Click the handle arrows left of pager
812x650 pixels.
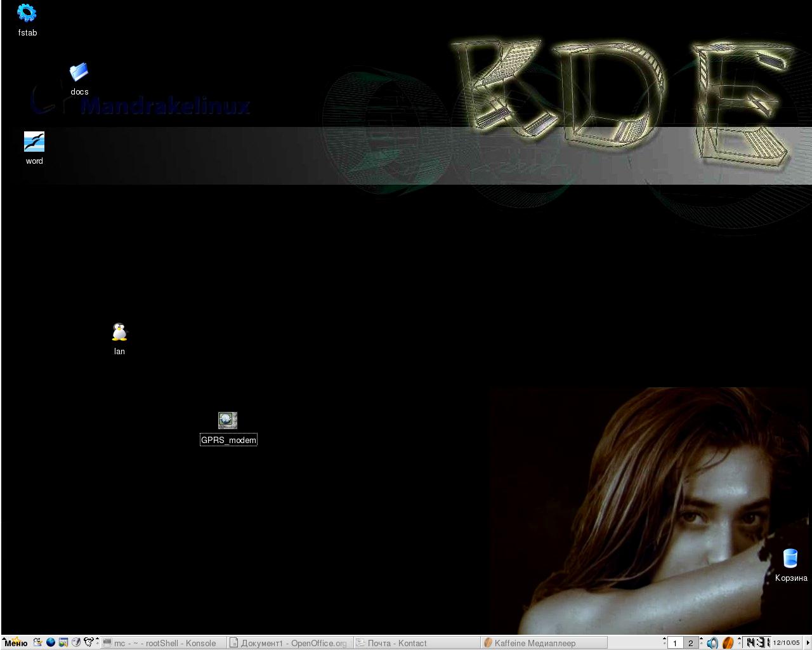664,642
